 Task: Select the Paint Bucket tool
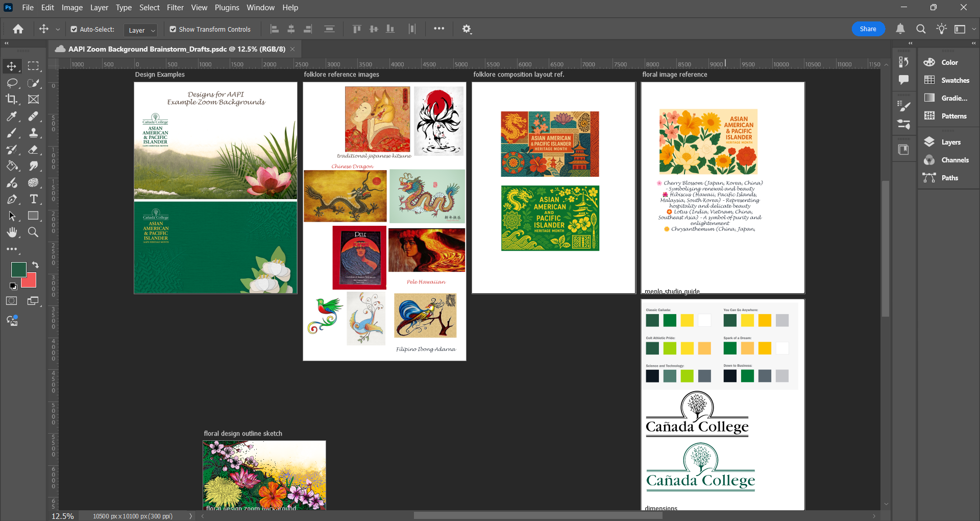click(x=11, y=166)
